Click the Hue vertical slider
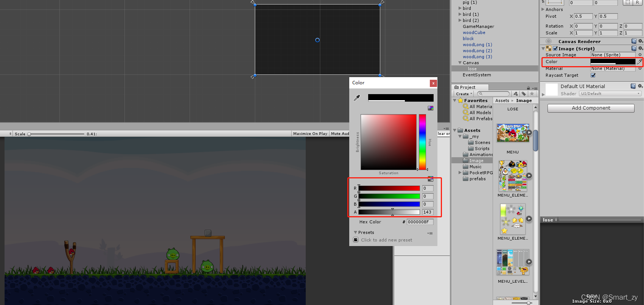This screenshot has width=644, height=305. 422,142
